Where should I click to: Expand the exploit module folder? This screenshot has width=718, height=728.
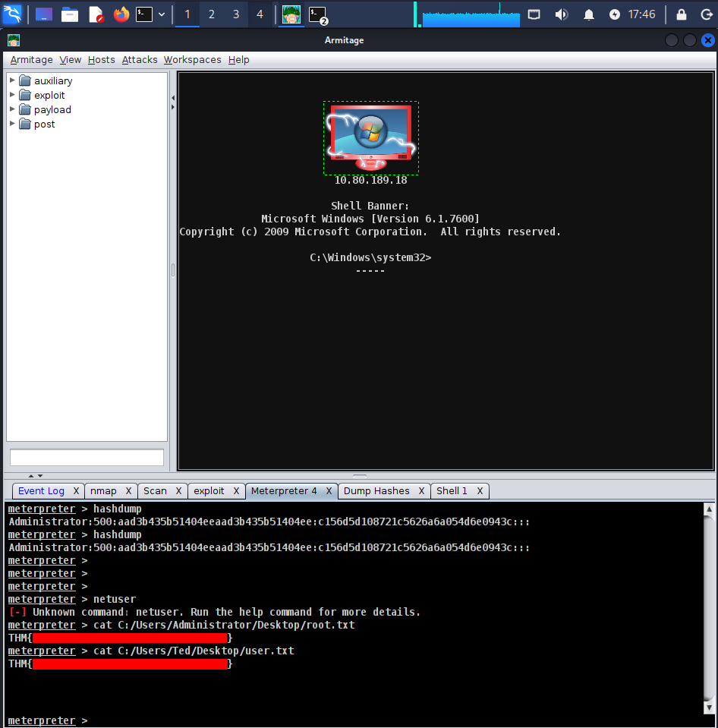coord(13,95)
